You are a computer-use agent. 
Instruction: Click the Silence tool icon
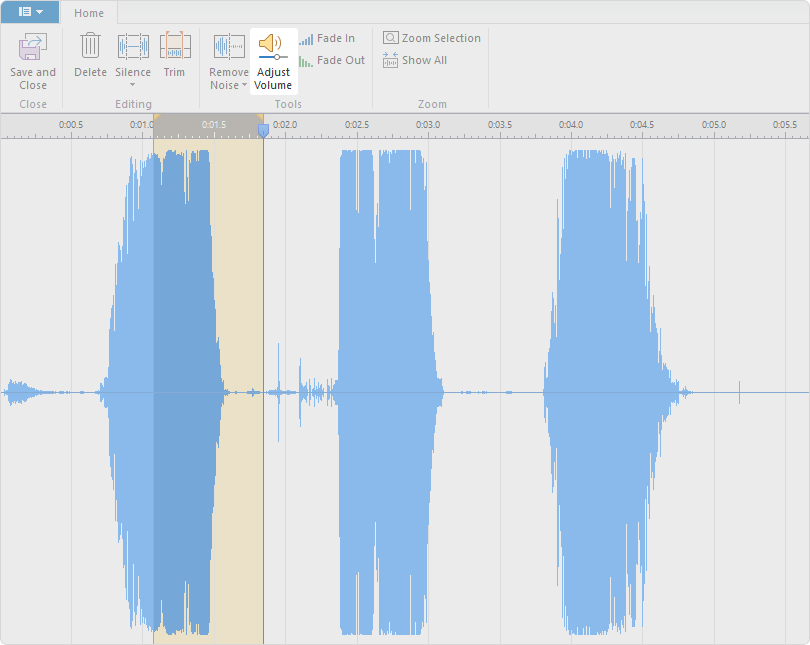(x=133, y=46)
